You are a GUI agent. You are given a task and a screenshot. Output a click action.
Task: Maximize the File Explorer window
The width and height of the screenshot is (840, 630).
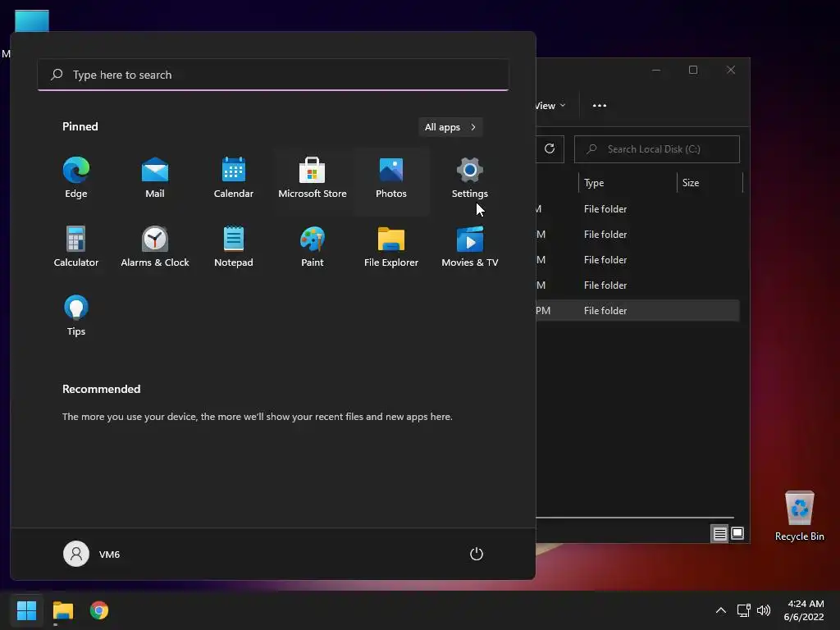pyautogui.click(x=693, y=71)
